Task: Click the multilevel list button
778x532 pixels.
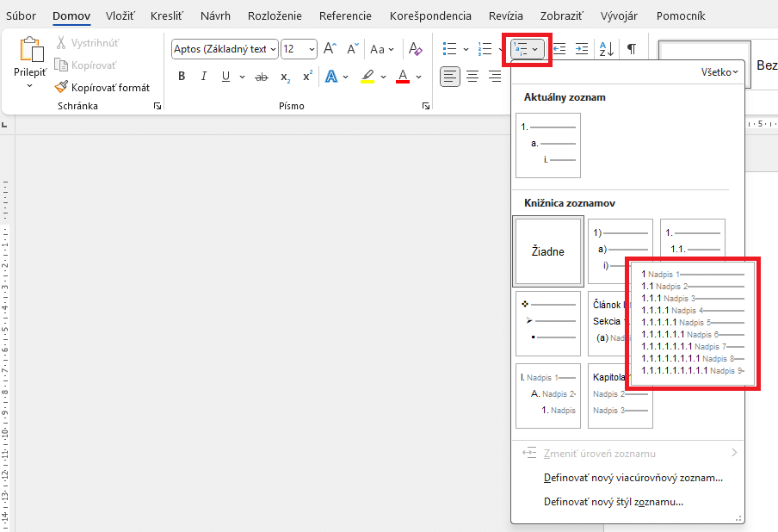Action: point(527,48)
